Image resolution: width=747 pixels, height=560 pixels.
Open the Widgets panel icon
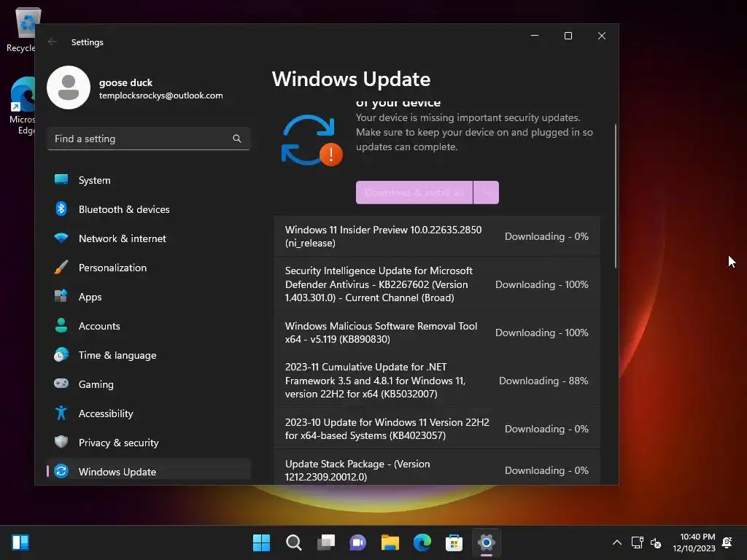[20, 542]
